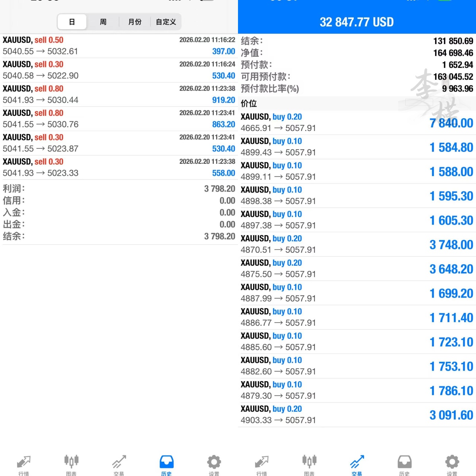The image size is (476, 476).
Task: Open the XAUUSD buy 0.10 position at 4899.43
Action: [x=356, y=146]
